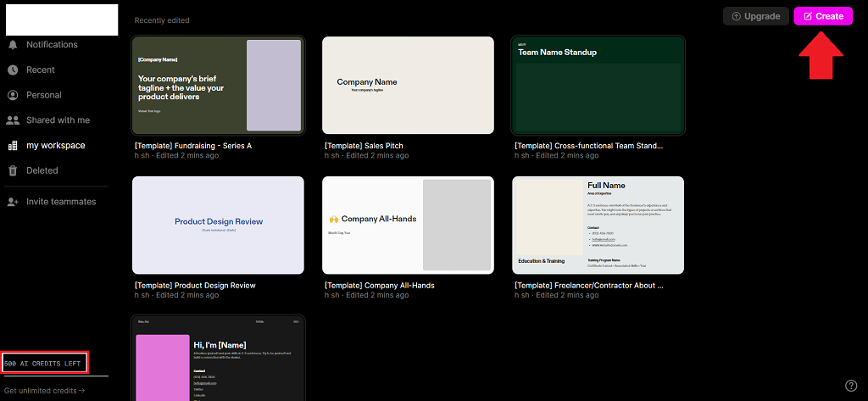868x401 pixels.
Task: Click the 500 AI CREDITS LEFT label
Action: [42, 365]
